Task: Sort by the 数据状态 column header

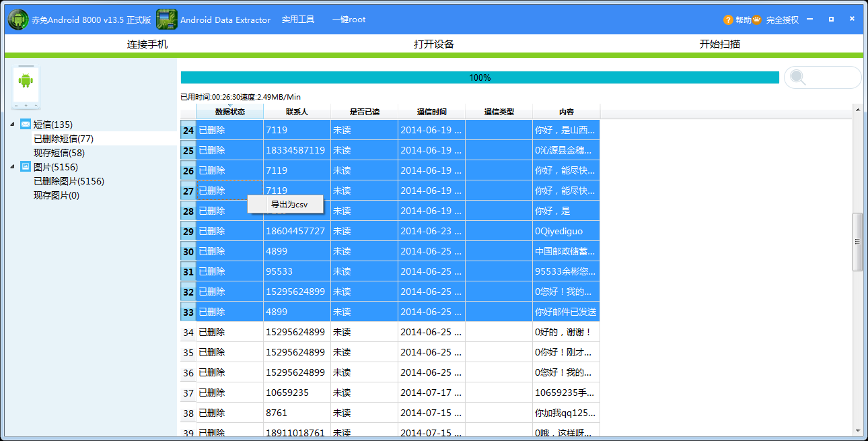Action: coord(230,112)
